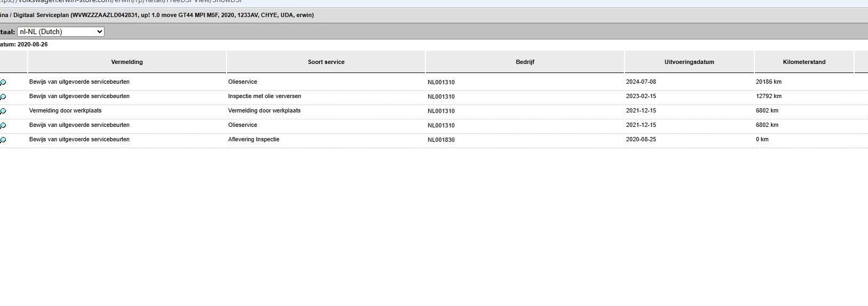Click the 20186 km mileage value
The width and height of the screenshot is (868, 306).
click(x=768, y=82)
